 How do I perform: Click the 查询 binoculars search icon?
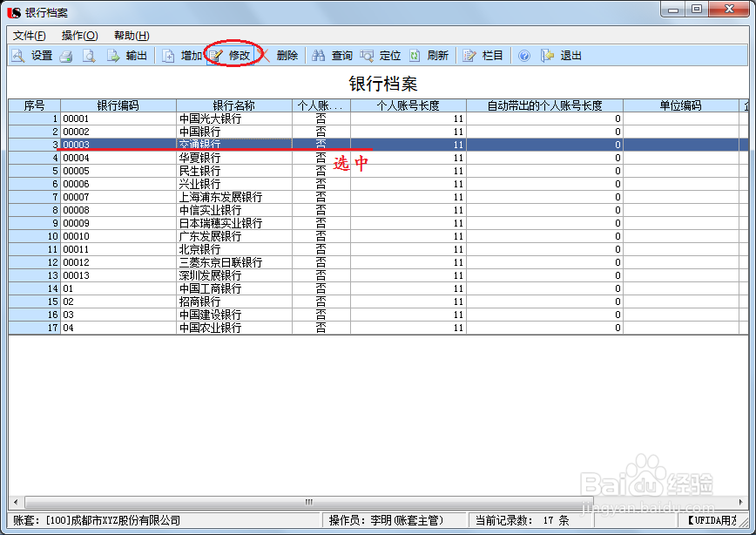(318, 56)
